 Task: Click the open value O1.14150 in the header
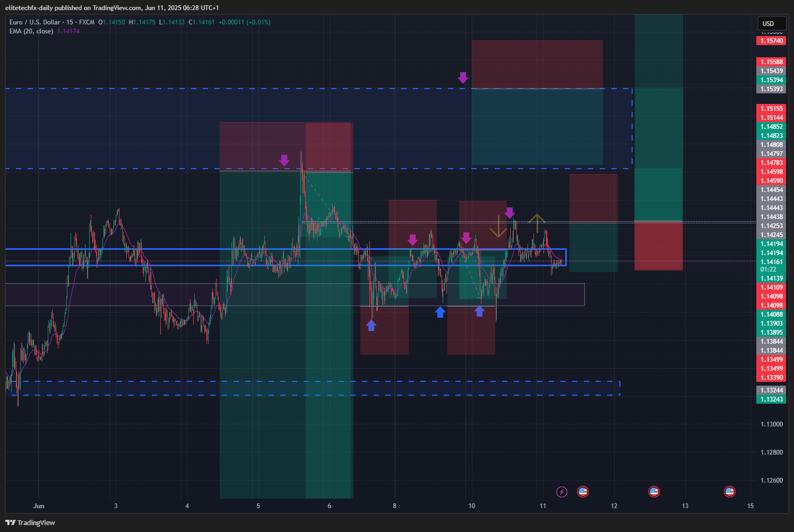coord(111,22)
